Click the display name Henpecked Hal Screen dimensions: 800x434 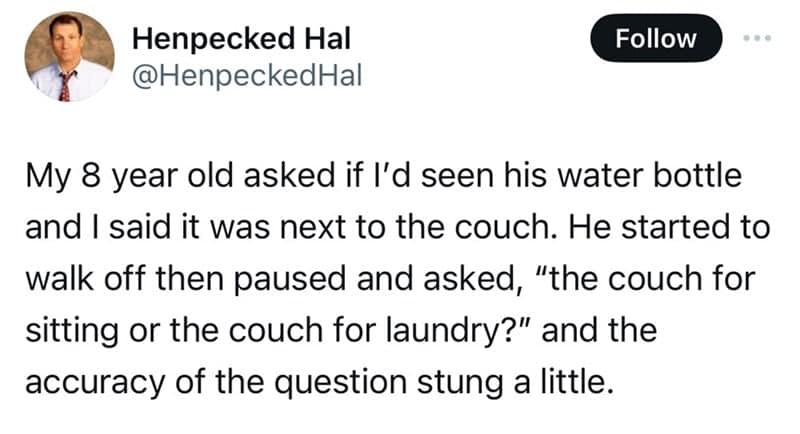[x=241, y=39]
